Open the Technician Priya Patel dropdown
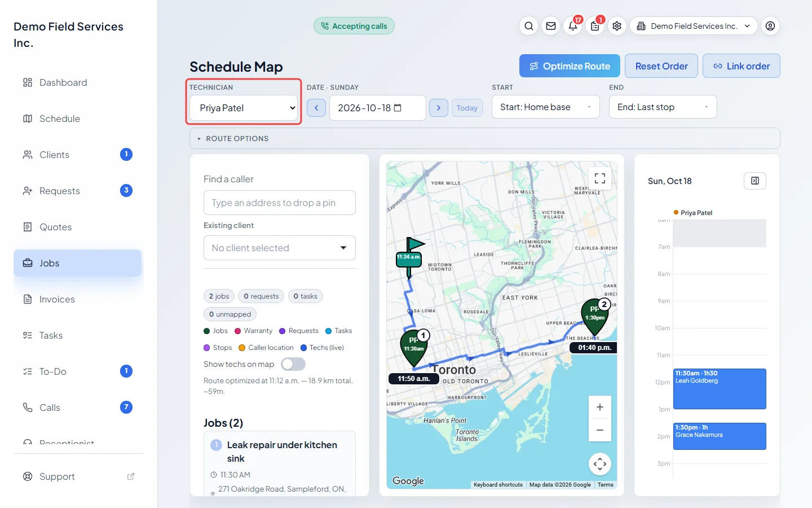 tap(244, 108)
